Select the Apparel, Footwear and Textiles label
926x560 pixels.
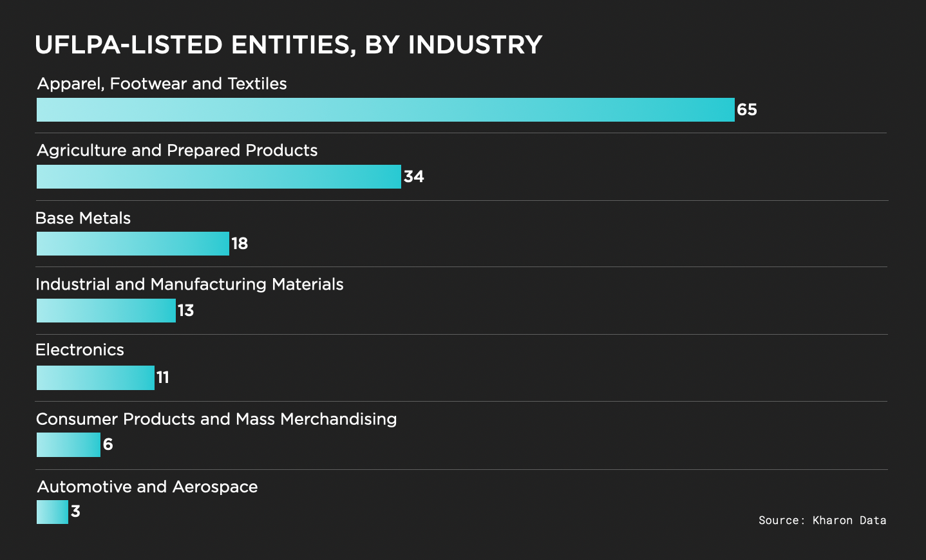[162, 84]
